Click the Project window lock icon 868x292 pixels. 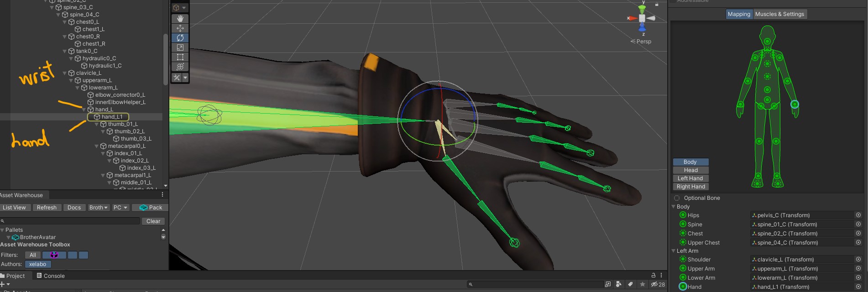(x=654, y=275)
